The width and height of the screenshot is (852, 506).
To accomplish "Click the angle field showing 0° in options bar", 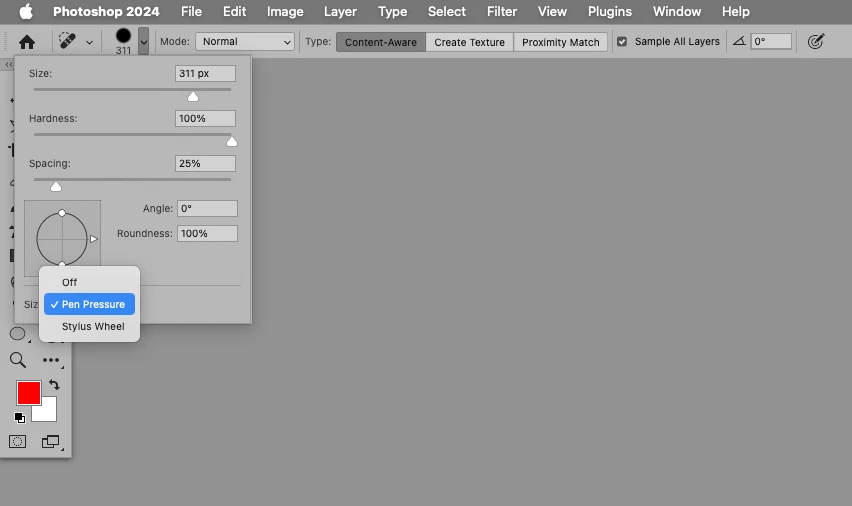I will (771, 41).
